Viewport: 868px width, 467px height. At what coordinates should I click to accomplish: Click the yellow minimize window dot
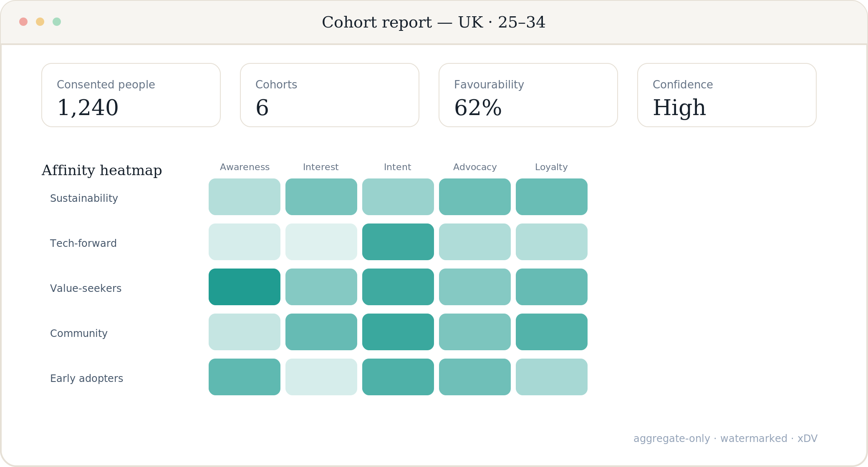[x=40, y=22]
